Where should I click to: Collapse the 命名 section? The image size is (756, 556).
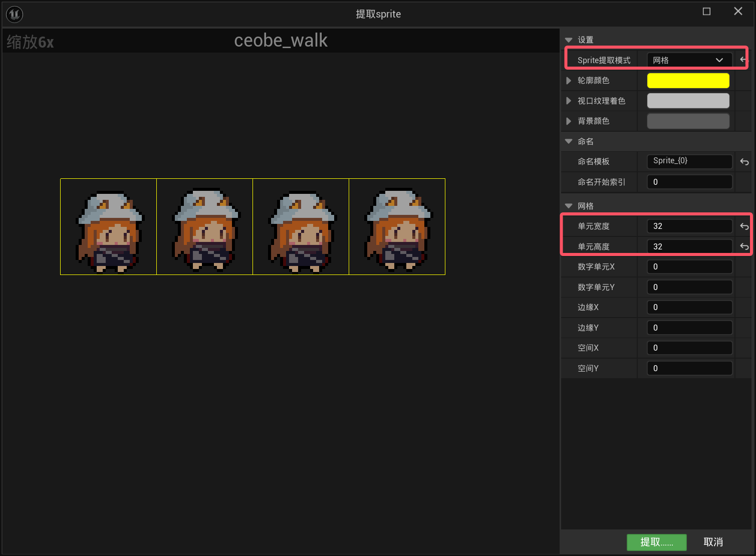pyautogui.click(x=569, y=141)
